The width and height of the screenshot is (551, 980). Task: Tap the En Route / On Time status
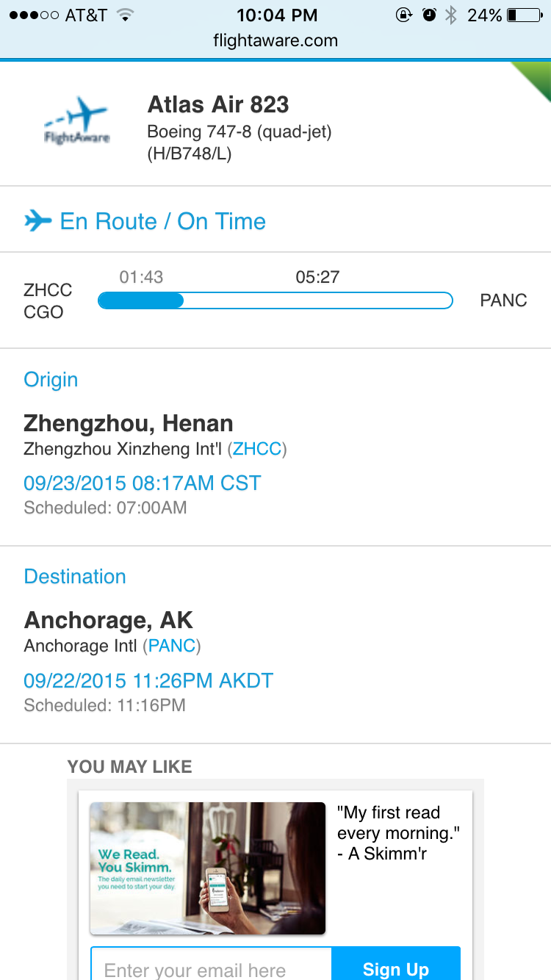coord(162,221)
